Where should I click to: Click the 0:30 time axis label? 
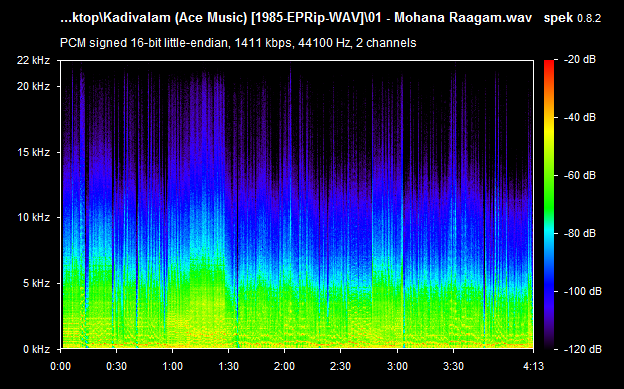[x=117, y=366]
